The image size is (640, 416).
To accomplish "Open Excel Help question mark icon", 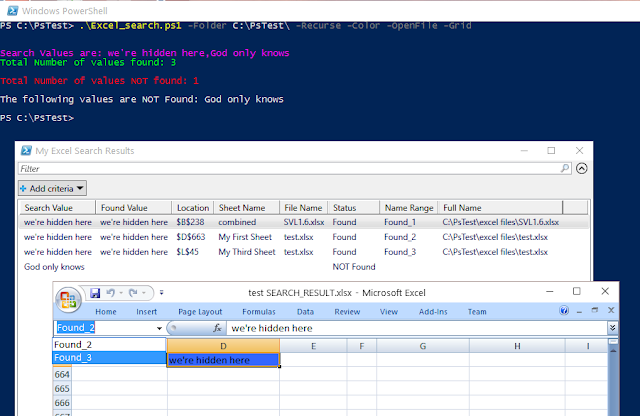I will pos(564,311).
